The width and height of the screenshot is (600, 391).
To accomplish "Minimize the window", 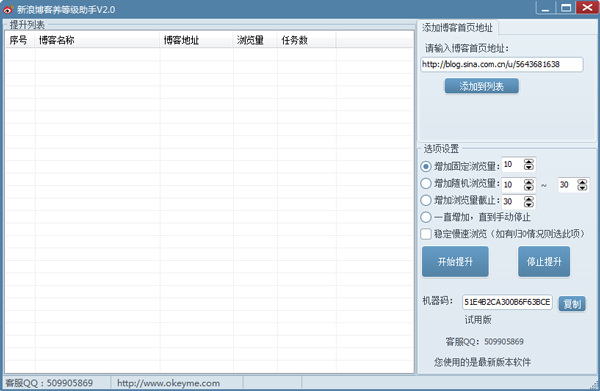I will [546, 8].
